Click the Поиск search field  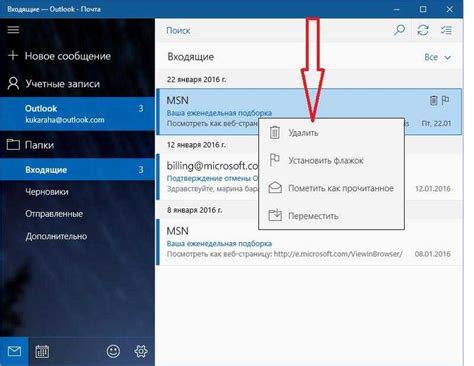pos(272,31)
